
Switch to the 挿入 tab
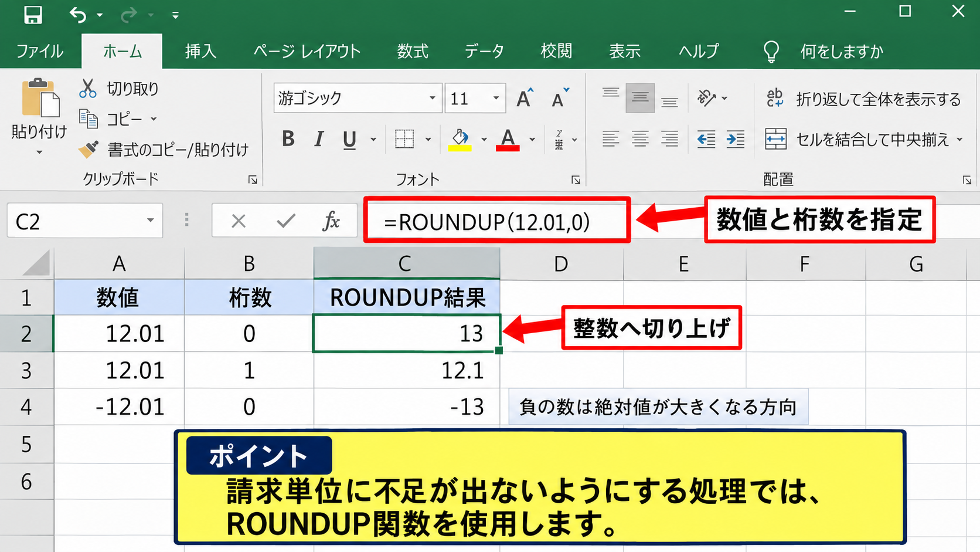click(x=200, y=51)
